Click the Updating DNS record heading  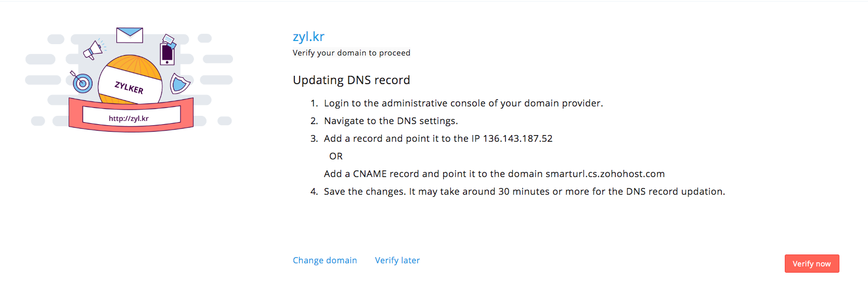point(352,80)
